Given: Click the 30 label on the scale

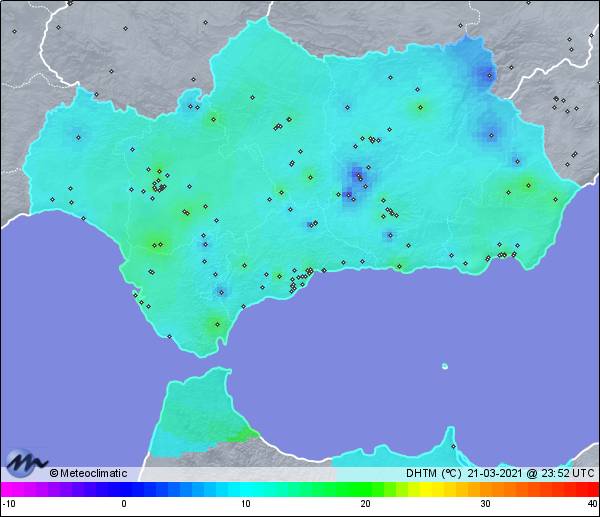Looking at the screenshot, I should tap(486, 504).
